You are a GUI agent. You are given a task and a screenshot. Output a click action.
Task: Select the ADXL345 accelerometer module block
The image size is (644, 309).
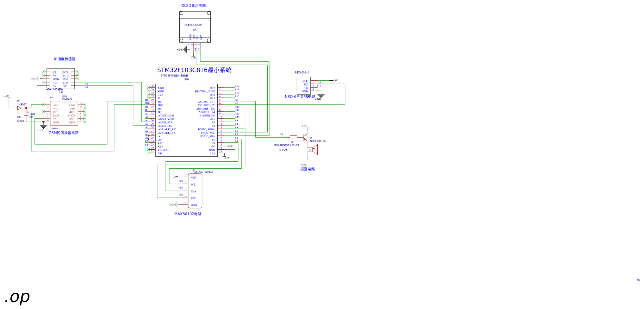[x=61, y=79]
